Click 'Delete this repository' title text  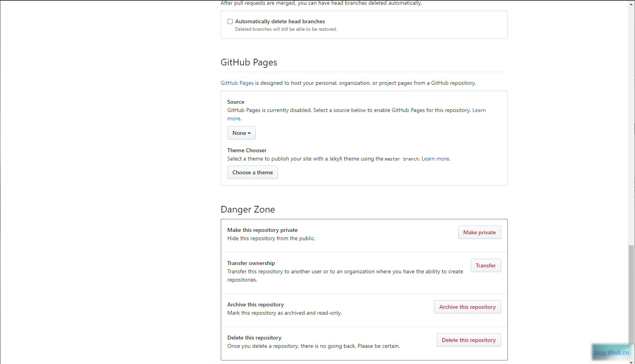click(x=254, y=338)
